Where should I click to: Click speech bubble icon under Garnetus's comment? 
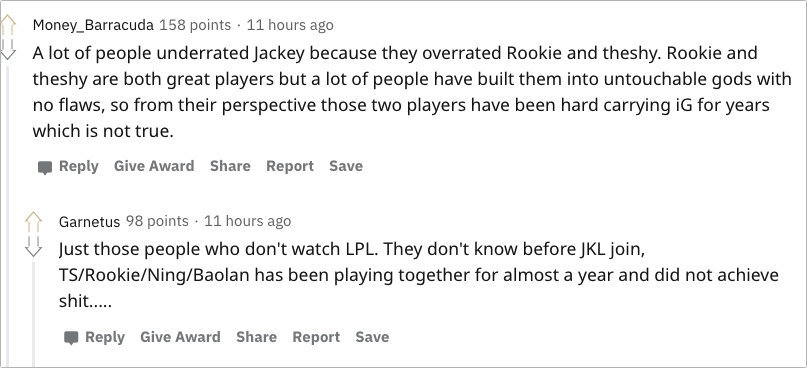pos(71,338)
